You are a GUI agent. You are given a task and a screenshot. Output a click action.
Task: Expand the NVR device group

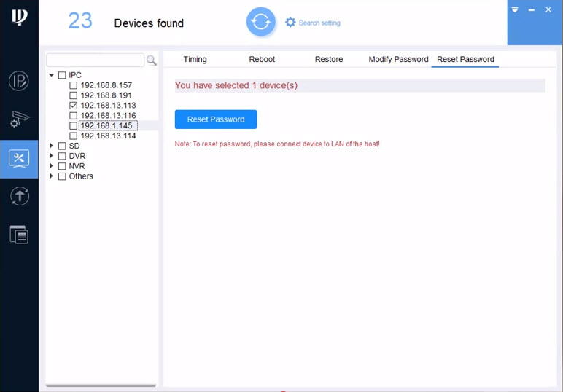52,166
